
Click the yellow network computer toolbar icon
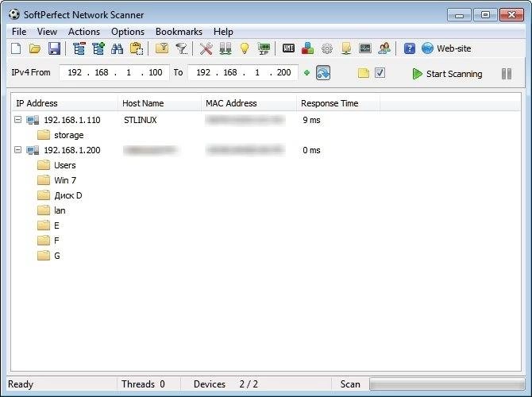tap(346, 48)
